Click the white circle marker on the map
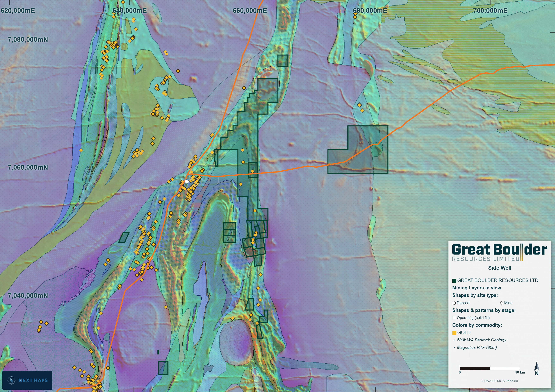The image size is (555, 392). tap(187, 181)
